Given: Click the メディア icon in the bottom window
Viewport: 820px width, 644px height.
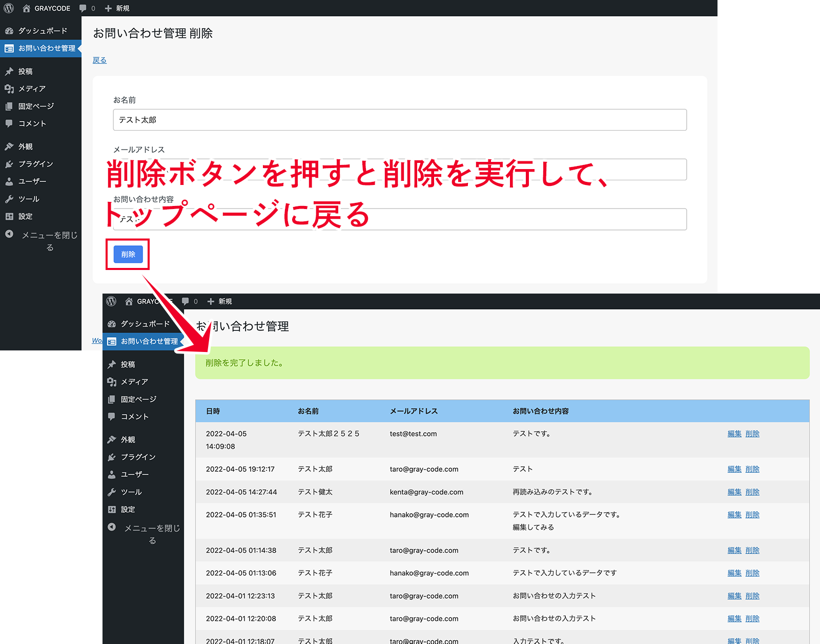Looking at the screenshot, I should click(x=112, y=382).
